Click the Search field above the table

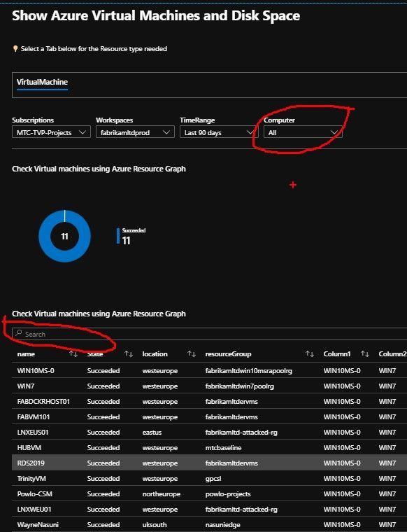tap(209, 334)
